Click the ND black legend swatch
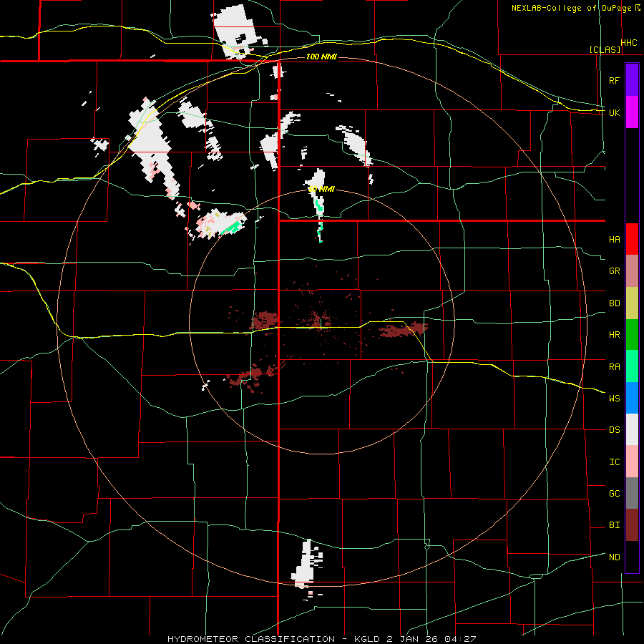The image size is (644, 644). point(632,557)
